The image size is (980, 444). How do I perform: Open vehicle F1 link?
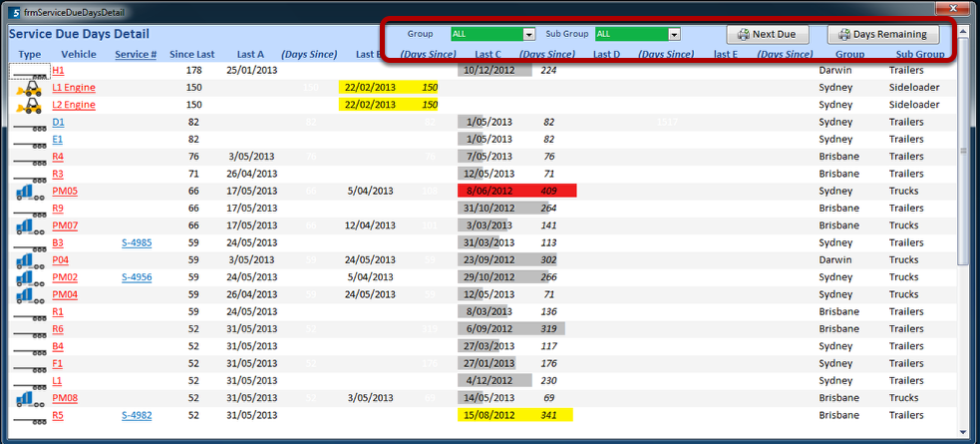click(58, 363)
